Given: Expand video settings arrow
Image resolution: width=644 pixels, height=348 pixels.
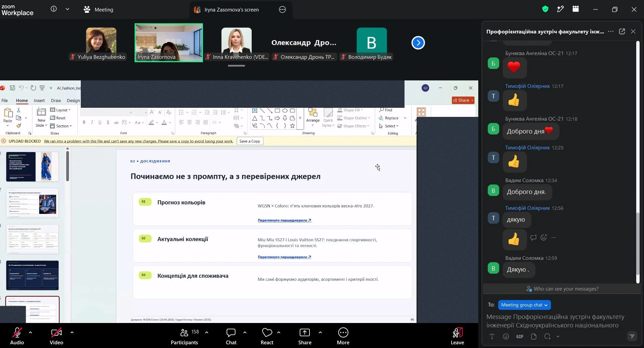Looking at the screenshot, I should 72,332.
